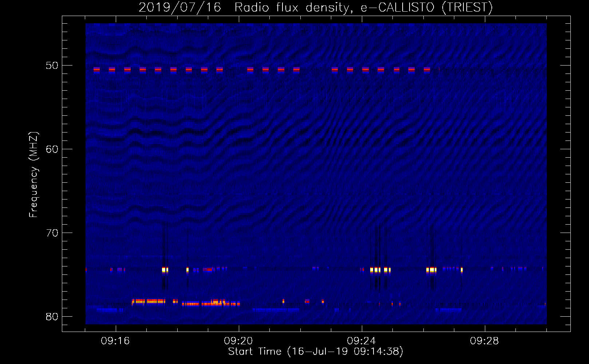This screenshot has height=364, width=589.
Task: Click the 'Start Time (16-Jul-19 09:14:38)' label
Action: [x=316, y=352]
